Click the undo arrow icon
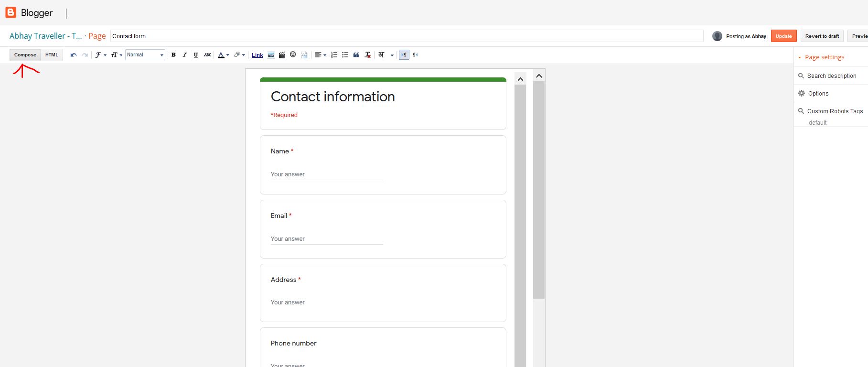Image resolution: width=868 pixels, height=367 pixels. pyautogui.click(x=74, y=55)
